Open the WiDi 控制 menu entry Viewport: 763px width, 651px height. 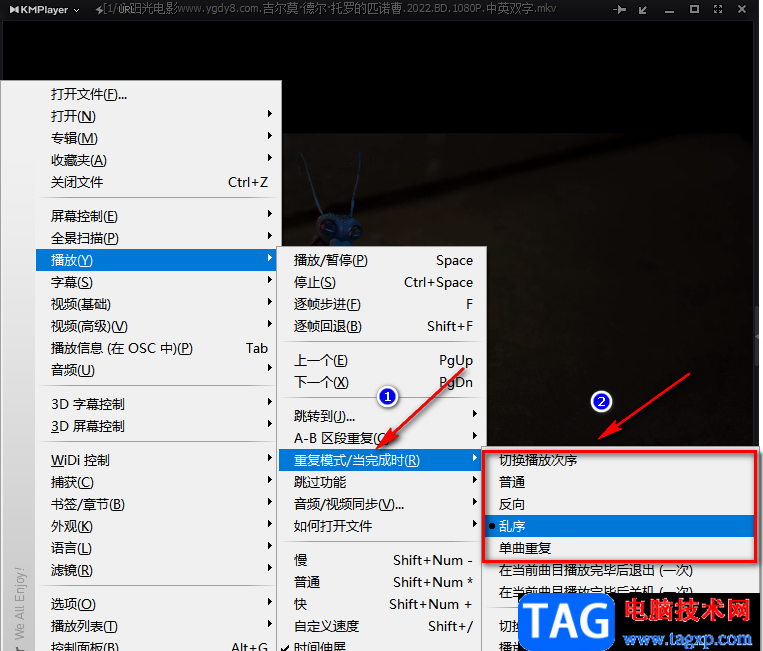156,460
